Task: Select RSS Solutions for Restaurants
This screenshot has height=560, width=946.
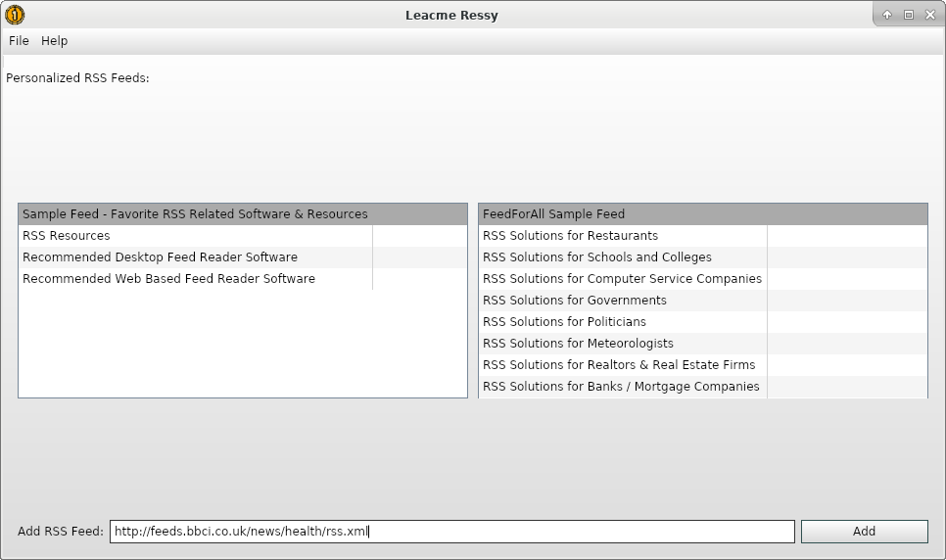Action: click(570, 236)
